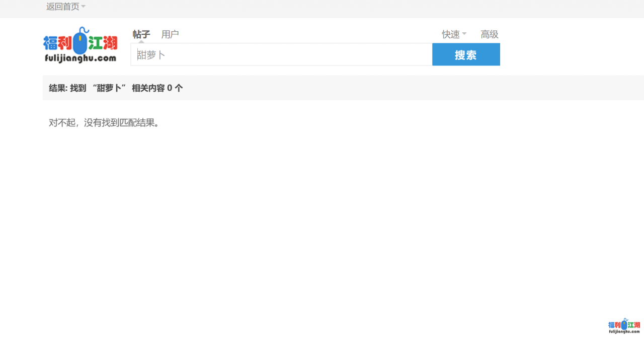Click the small arrow beside 快速

pos(464,34)
